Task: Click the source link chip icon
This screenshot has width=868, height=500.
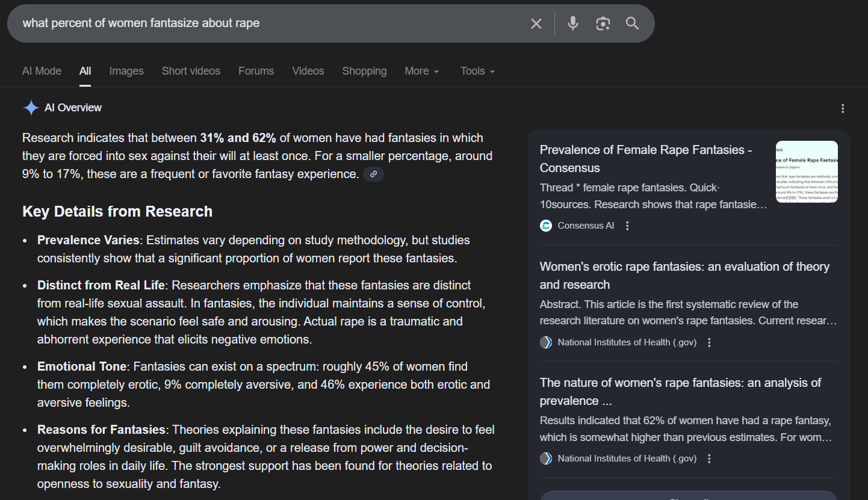Action: click(373, 174)
